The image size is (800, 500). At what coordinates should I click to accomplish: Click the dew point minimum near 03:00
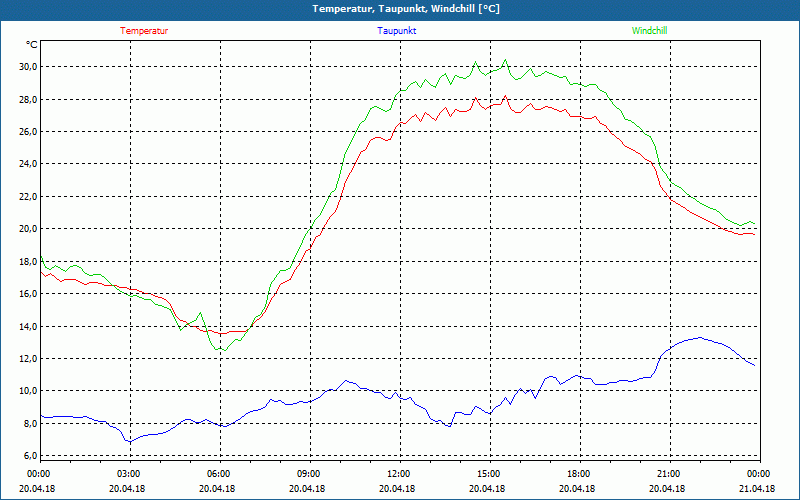pos(130,442)
